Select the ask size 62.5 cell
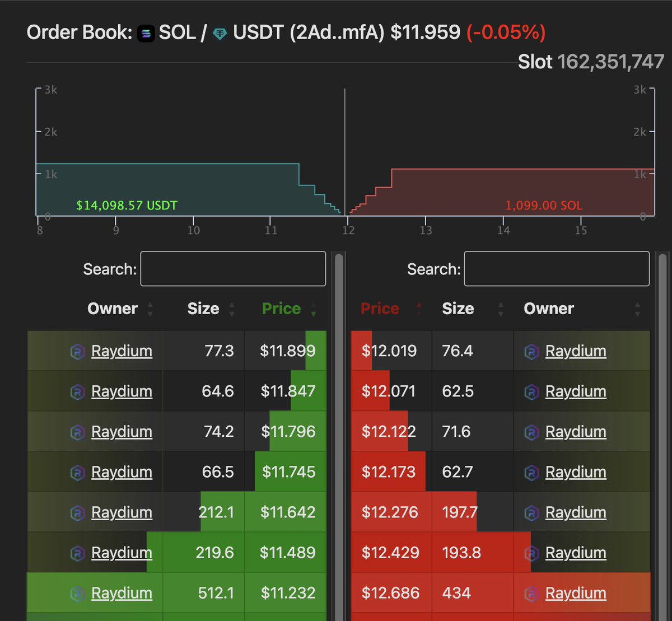672x621 pixels. [x=473, y=391]
